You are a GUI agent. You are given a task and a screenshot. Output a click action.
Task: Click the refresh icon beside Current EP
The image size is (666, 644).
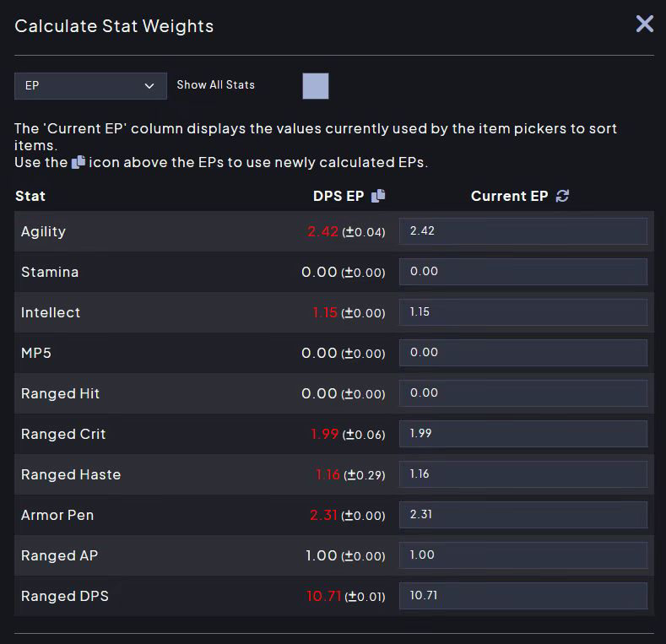point(563,196)
